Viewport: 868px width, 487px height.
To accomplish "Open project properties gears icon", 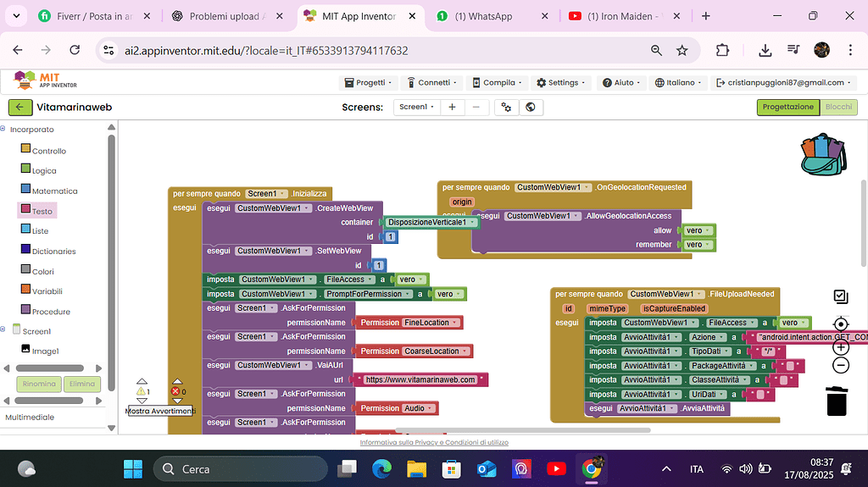I will [x=506, y=107].
